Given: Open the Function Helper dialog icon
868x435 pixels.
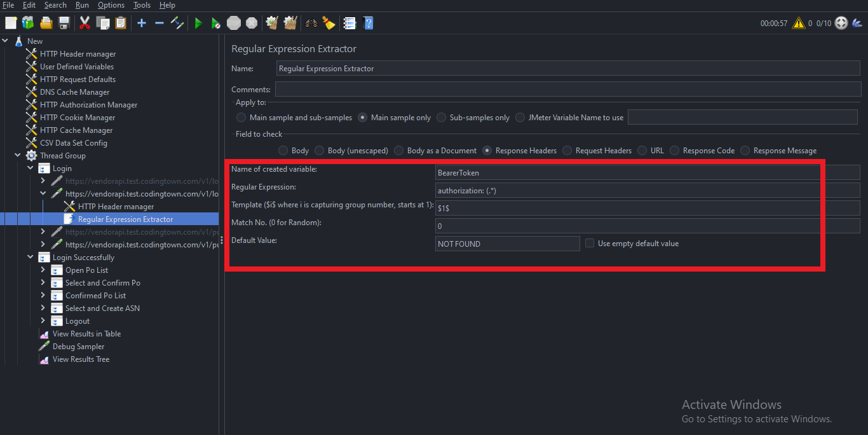Looking at the screenshot, I should (349, 23).
